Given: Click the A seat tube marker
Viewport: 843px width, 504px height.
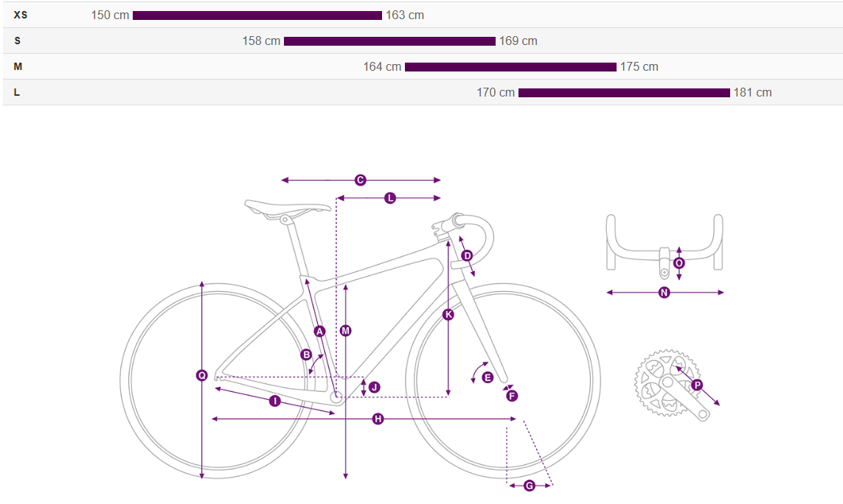Looking at the screenshot, I should click(320, 332).
